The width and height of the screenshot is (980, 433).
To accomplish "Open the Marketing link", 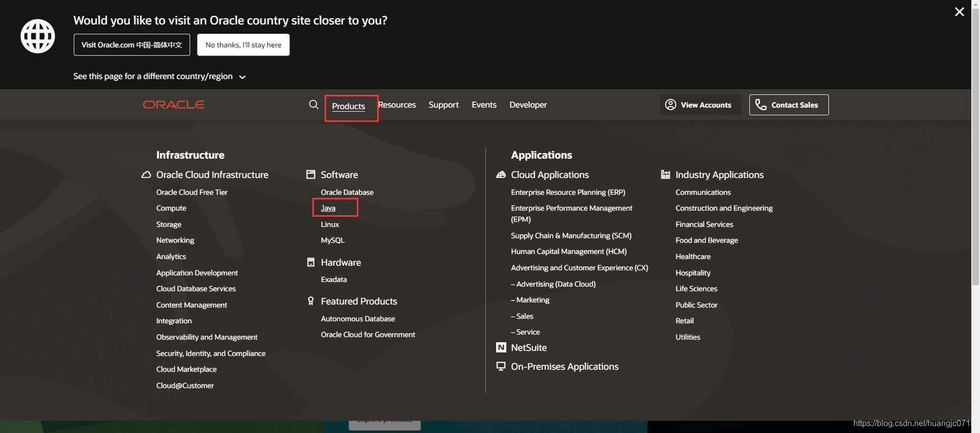I will [x=530, y=300].
